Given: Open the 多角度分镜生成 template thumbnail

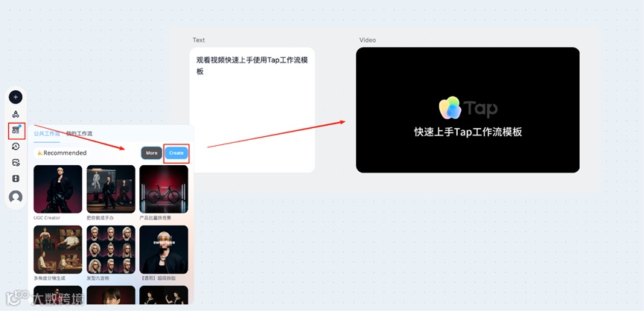Looking at the screenshot, I should click(x=58, y=249).
